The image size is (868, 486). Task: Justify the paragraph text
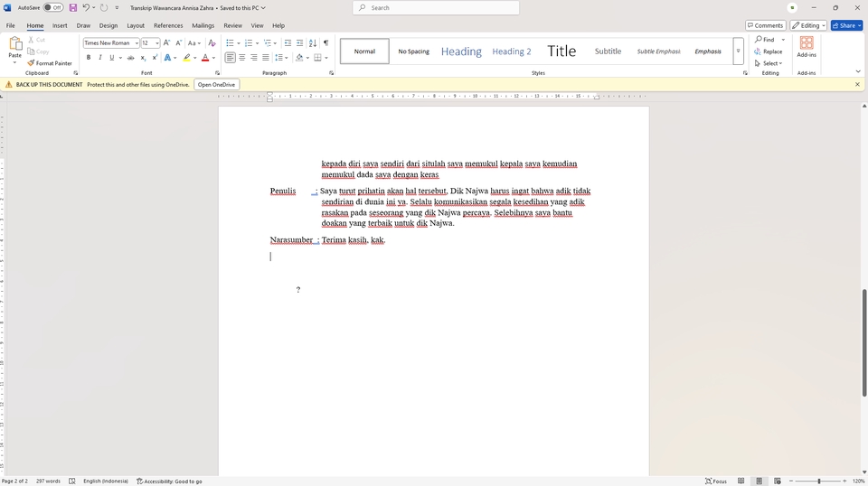[x=266, y=58]
